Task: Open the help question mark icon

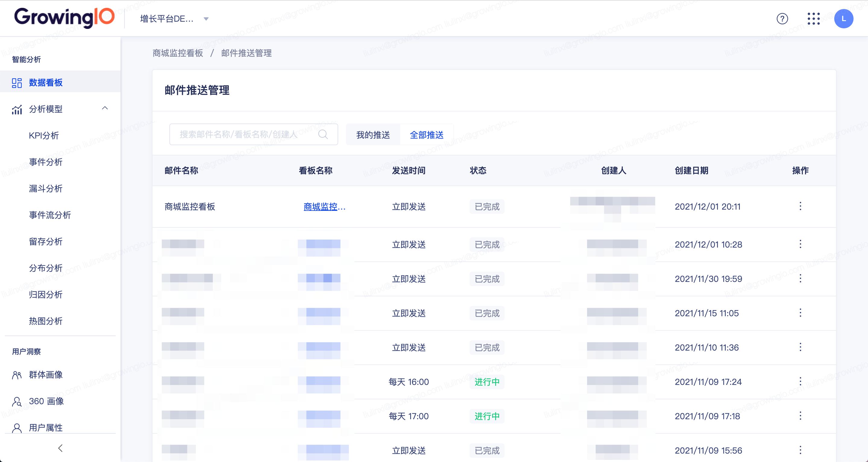Action: [782, 19]
